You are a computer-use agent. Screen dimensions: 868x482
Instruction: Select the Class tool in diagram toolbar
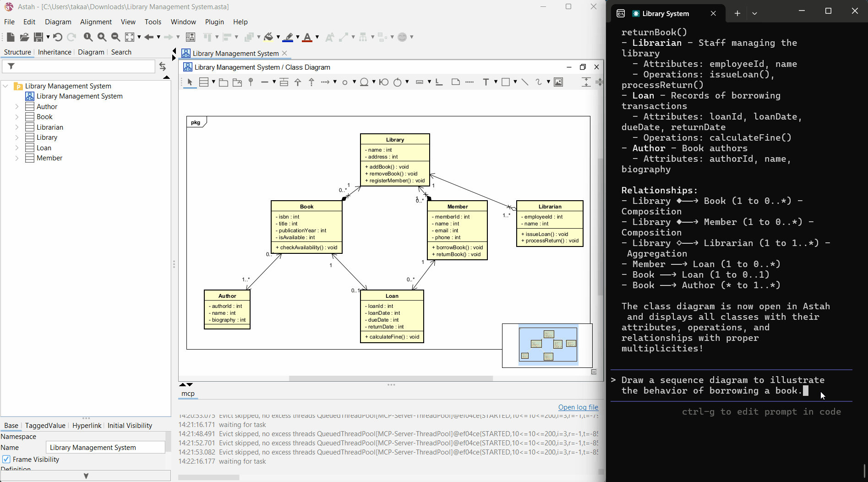pos(204,82)
